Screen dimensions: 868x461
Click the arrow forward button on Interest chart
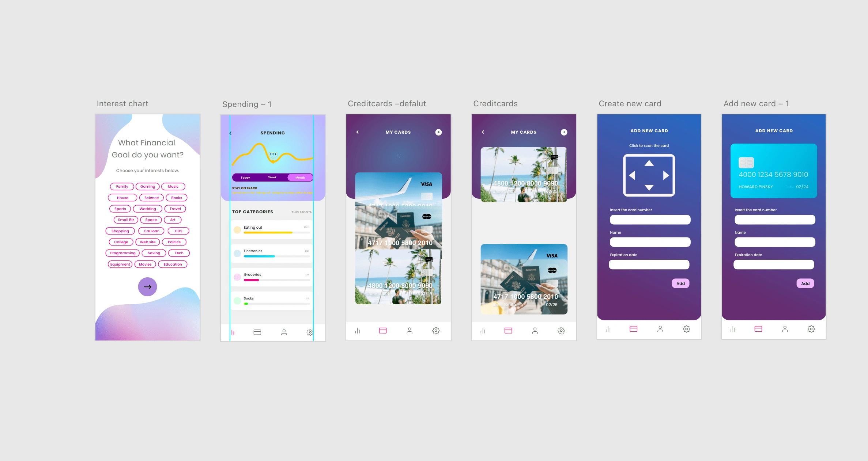tap(148, 286)
